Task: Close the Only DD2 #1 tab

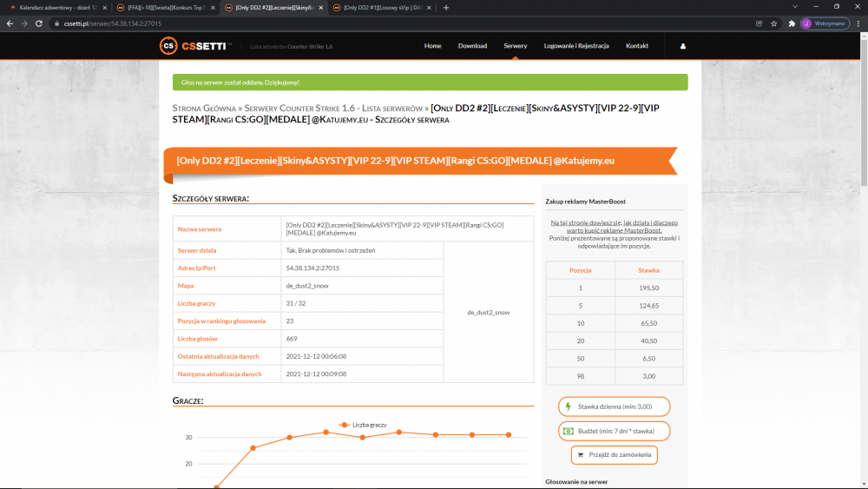Action: tap(429, 8)
